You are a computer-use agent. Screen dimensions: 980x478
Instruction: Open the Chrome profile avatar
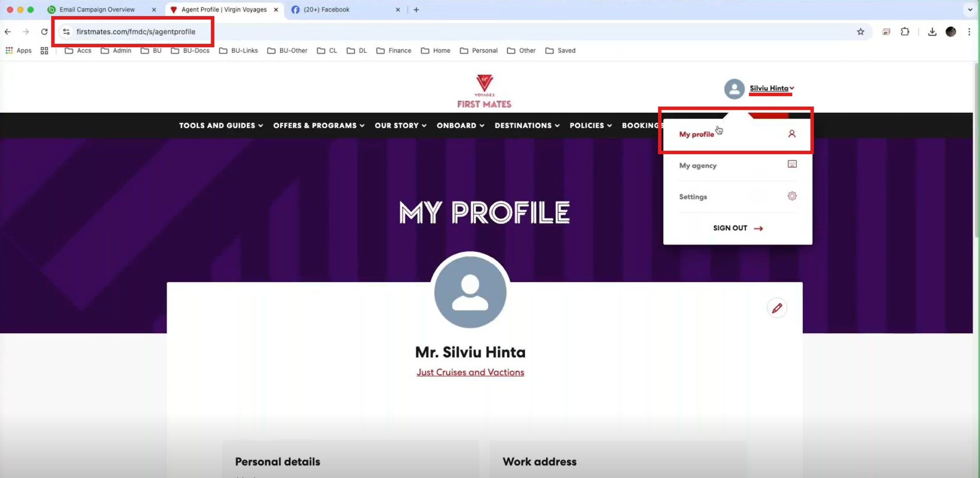951,32
